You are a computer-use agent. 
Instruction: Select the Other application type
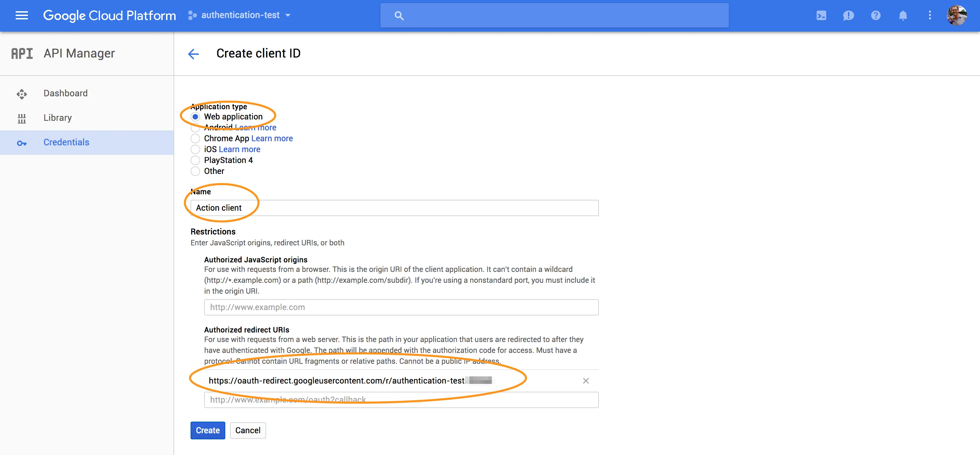(195, 171)
